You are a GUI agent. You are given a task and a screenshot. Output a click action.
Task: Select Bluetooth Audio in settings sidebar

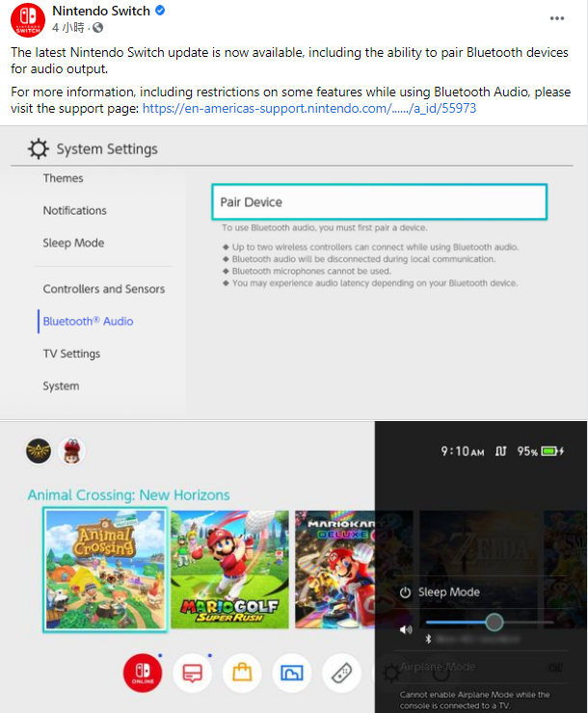[89, 322]
